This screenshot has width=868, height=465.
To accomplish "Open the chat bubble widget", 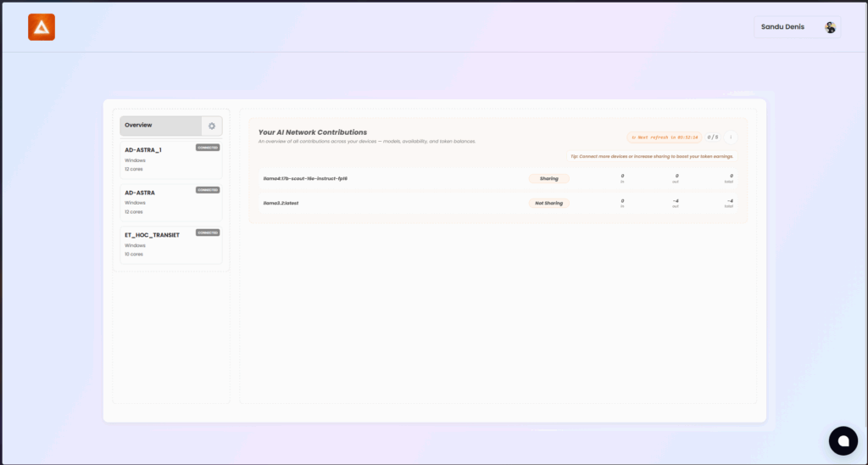I will point(843,440).
